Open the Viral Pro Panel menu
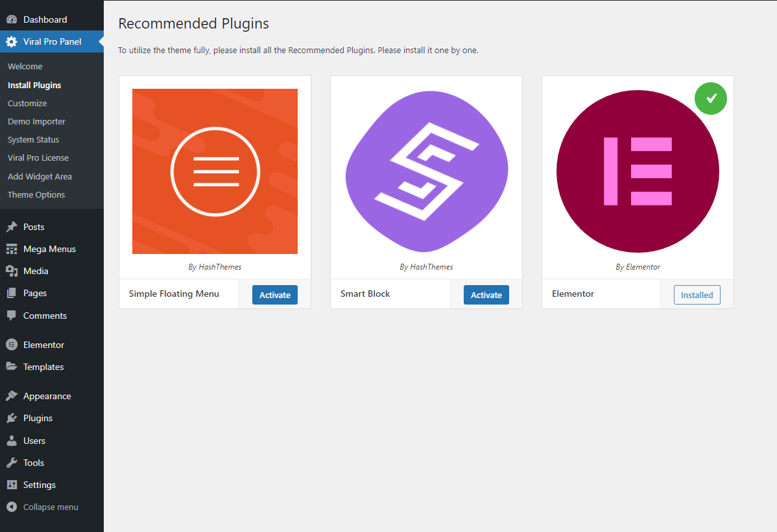Image resolution: width=777 pixels, height=532 pixels. pyautogui.click(x=52, y=41)
